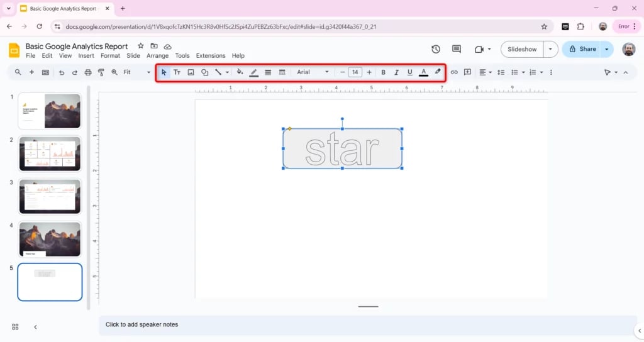Open the Tools menu
The height and width of the screenshot is (342, 644).
pos(182,56)
